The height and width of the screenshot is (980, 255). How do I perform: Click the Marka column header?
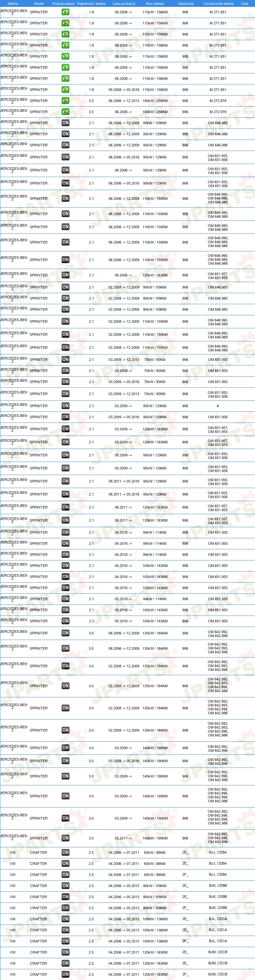coord(13,4)
